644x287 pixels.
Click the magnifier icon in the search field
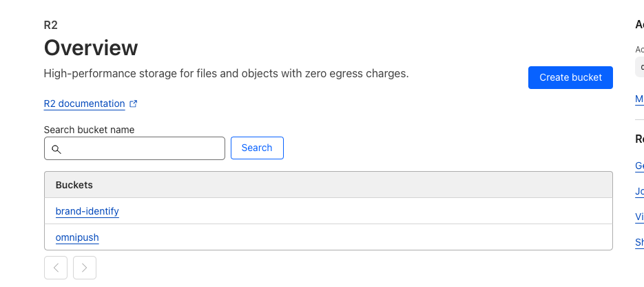pyautogui.click(x=56, y=149)
